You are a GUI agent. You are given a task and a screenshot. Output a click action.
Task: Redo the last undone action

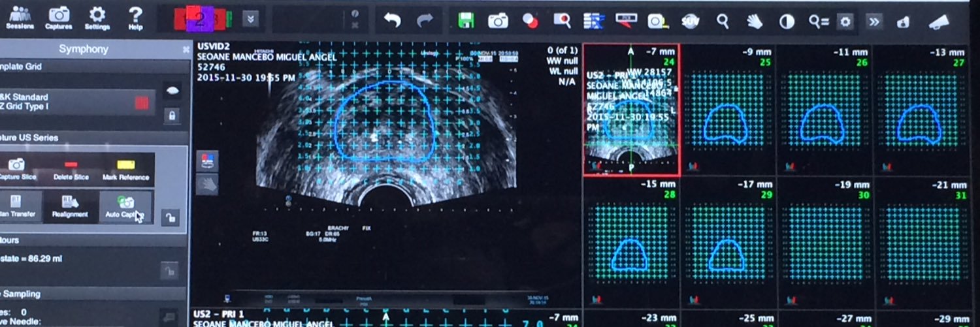pyautogui.click(x=426, y=21)
